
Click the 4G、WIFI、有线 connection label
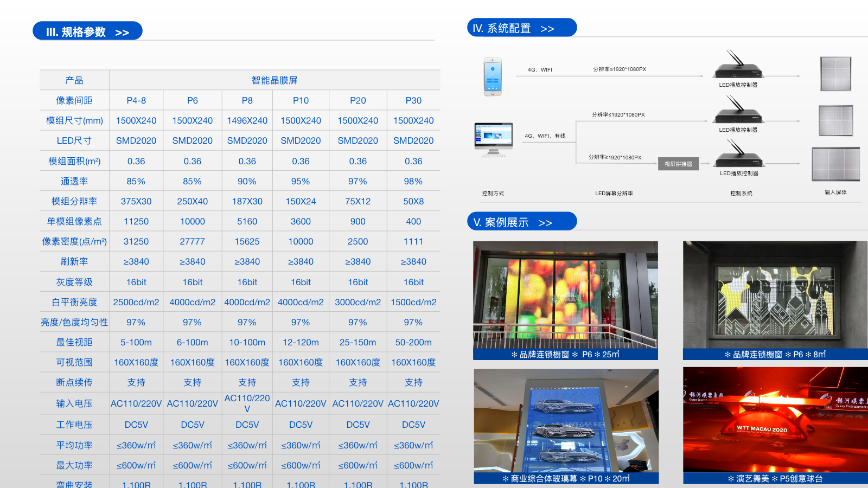tap(545, 136)
